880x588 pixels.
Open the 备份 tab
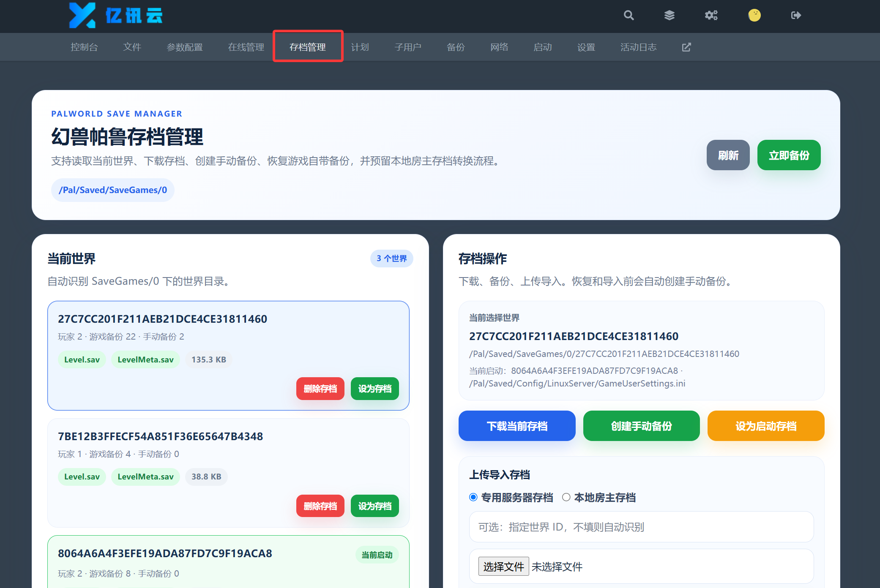coord(456,47)
